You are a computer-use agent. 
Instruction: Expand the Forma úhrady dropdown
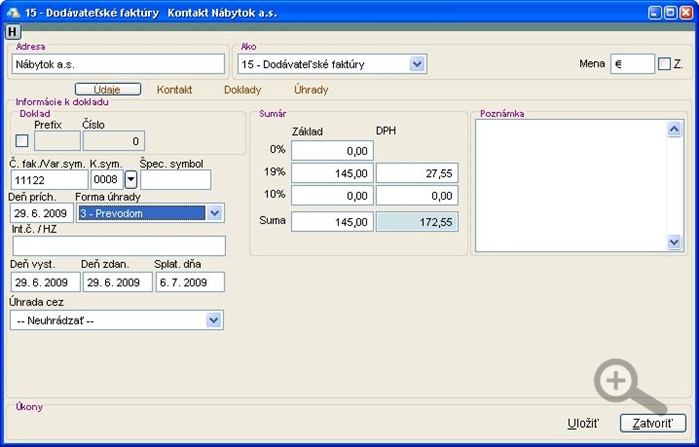tap(214, 213)
